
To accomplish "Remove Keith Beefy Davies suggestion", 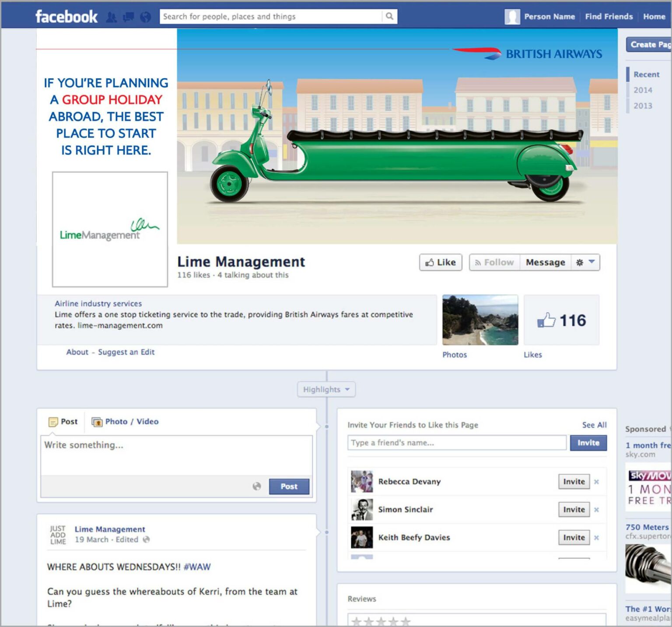I will 596,538.
